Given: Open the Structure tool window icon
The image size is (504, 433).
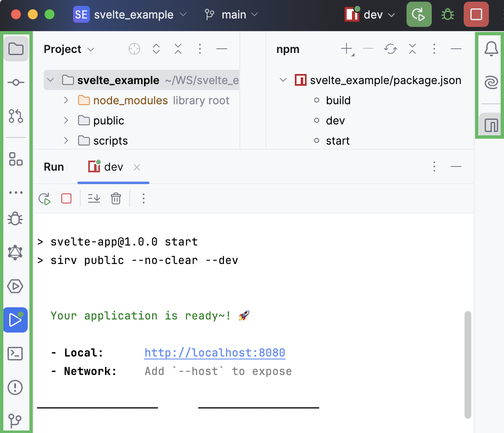Looking at the screenshot, I should 16,159.
